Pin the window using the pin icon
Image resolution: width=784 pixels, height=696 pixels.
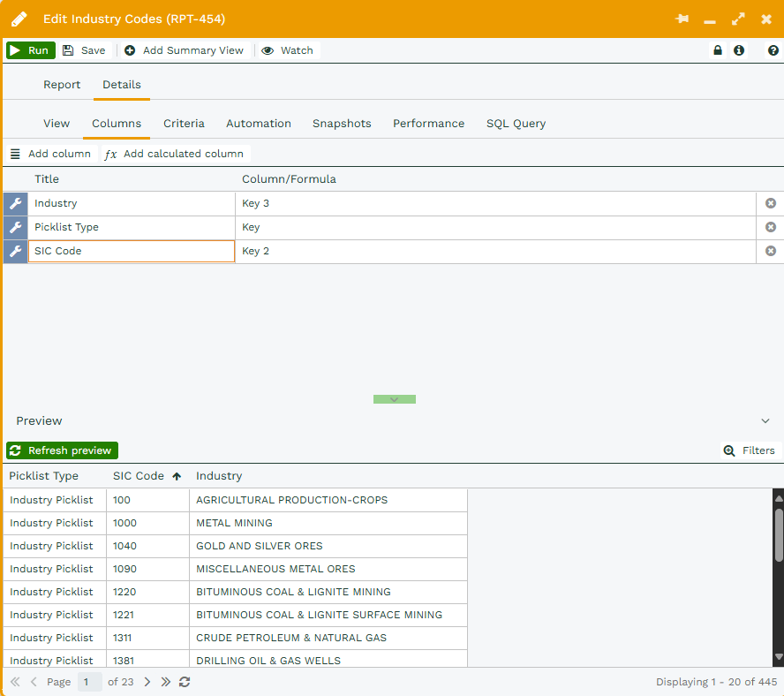[x=682, y=19]
